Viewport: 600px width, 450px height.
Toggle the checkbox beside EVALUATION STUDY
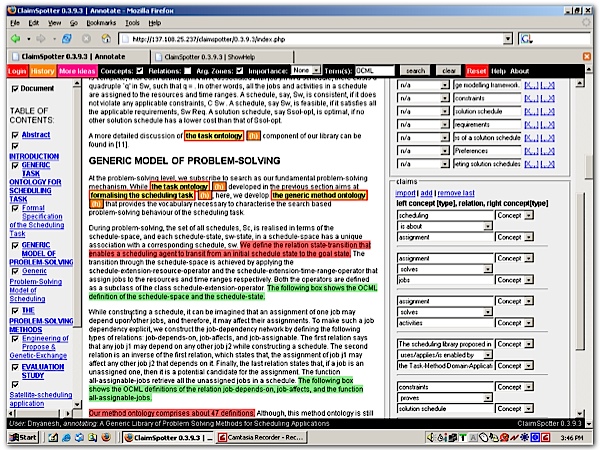[x=15, y=367]
